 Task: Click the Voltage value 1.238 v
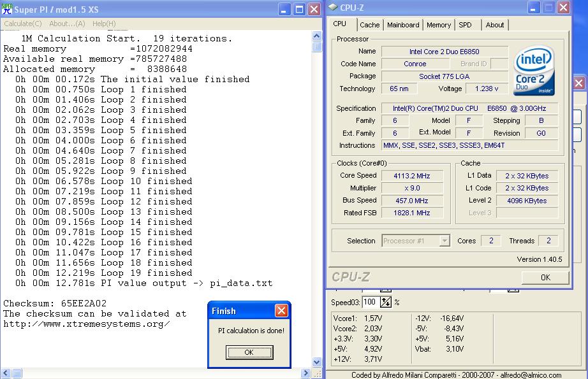pos(487,89)
